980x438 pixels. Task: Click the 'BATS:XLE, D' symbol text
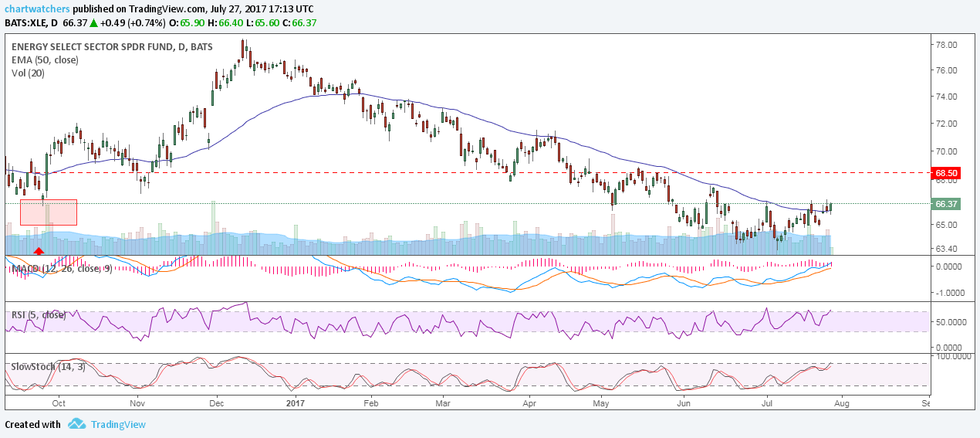coord(32,22)
